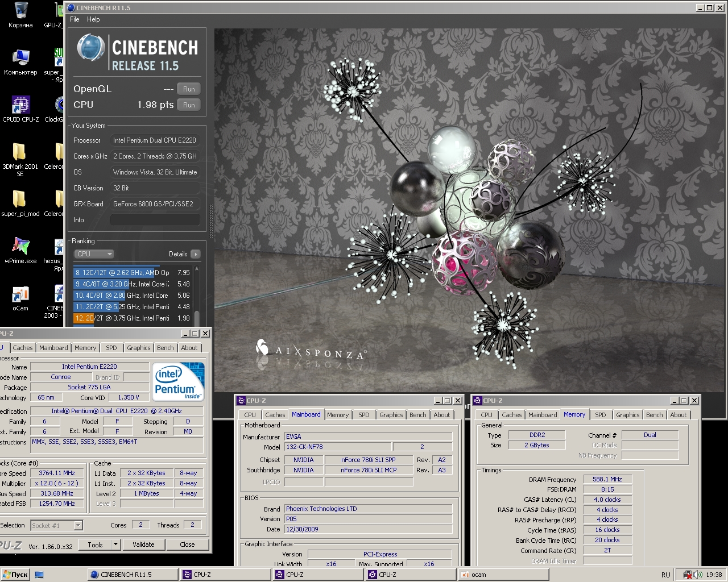This screenshot has width=728, height=582.
Task: Click the core speed value 3764.11 MHz
Action: pos(57,473)
